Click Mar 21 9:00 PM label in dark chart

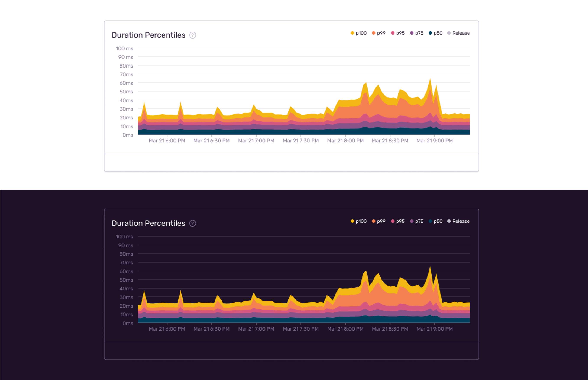pos(434,329)
